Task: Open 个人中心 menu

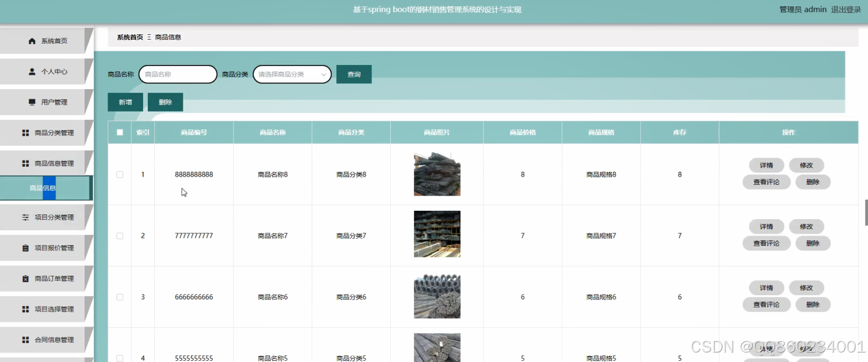Action: point(47,71)
